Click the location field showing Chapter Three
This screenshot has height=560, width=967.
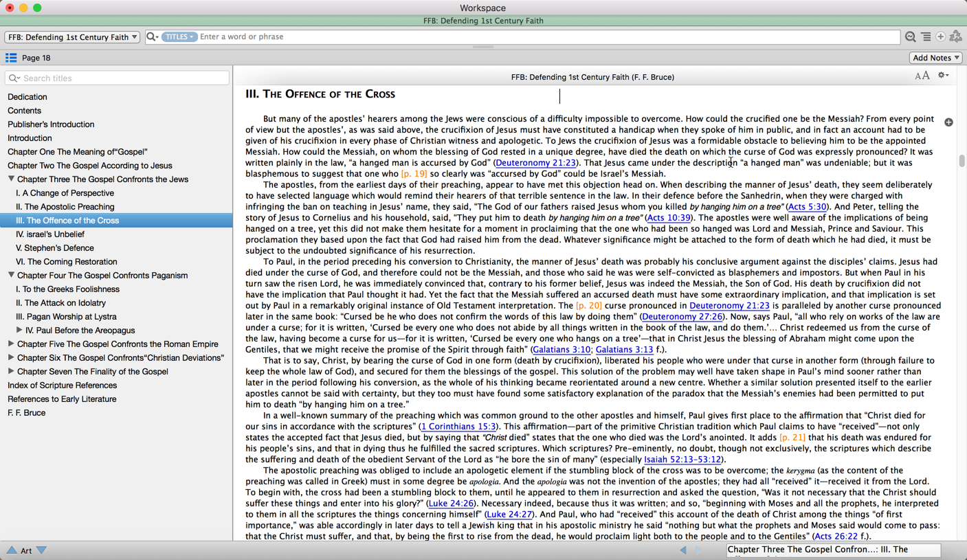[833, 550]
